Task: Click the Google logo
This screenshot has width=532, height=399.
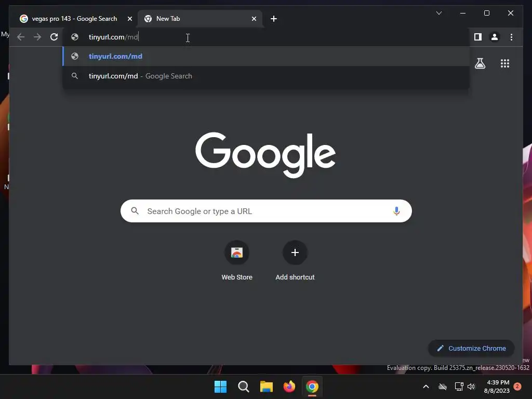Action: [265, 155]
